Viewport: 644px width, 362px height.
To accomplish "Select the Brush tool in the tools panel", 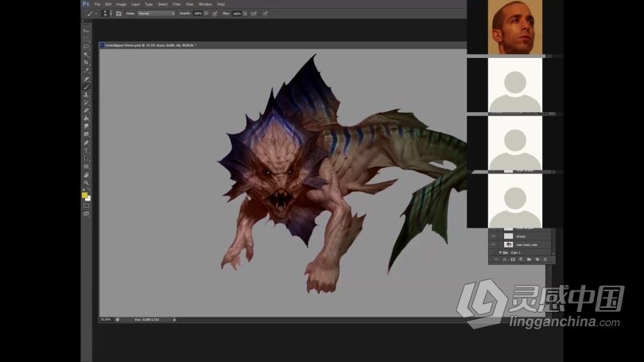I will click(x=86, y=87).
